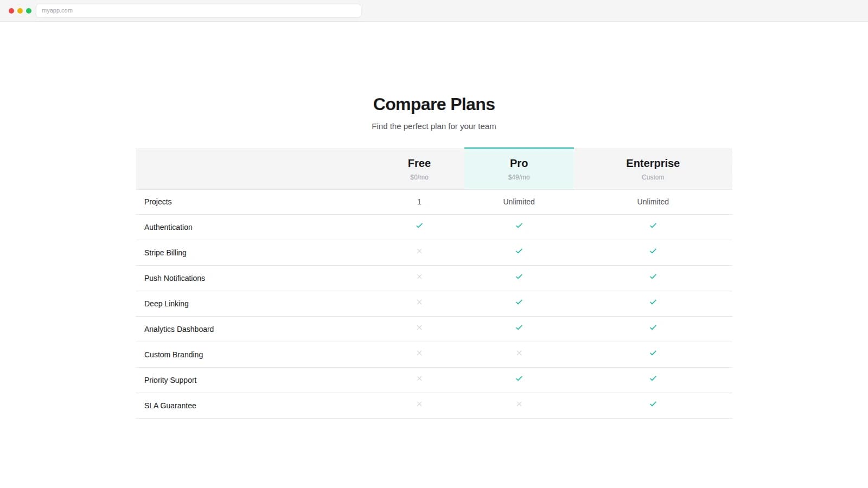Click the green maximize window dot

coord(29,11)
